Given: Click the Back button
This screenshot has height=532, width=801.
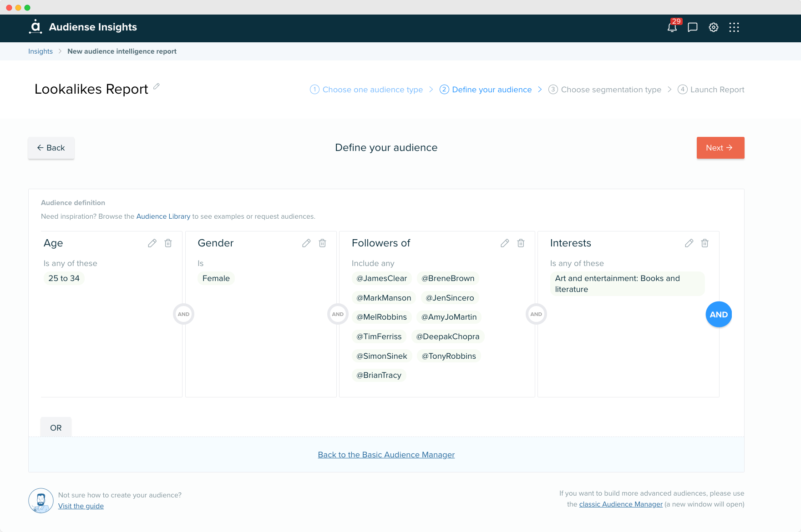Looking at the screenshot, I should pyautogui.click(x=51, y=148).
